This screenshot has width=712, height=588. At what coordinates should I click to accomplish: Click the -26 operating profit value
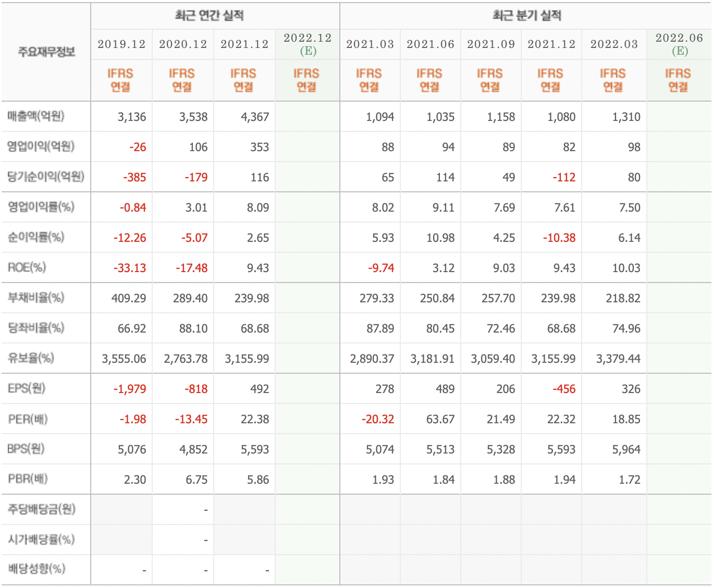(x=138, y=147)
